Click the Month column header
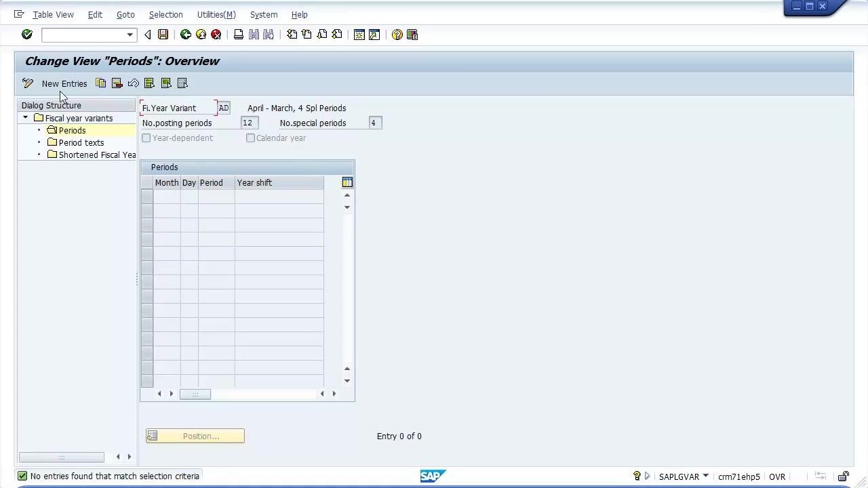The height and width of the screenshot is (488, 868). click(x=167, y=182)
